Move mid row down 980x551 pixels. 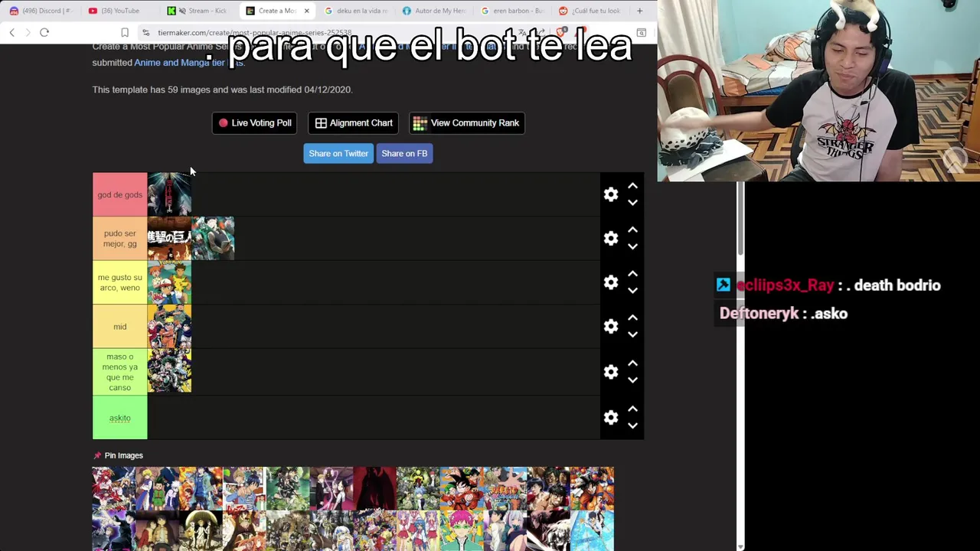coord(632,334)
